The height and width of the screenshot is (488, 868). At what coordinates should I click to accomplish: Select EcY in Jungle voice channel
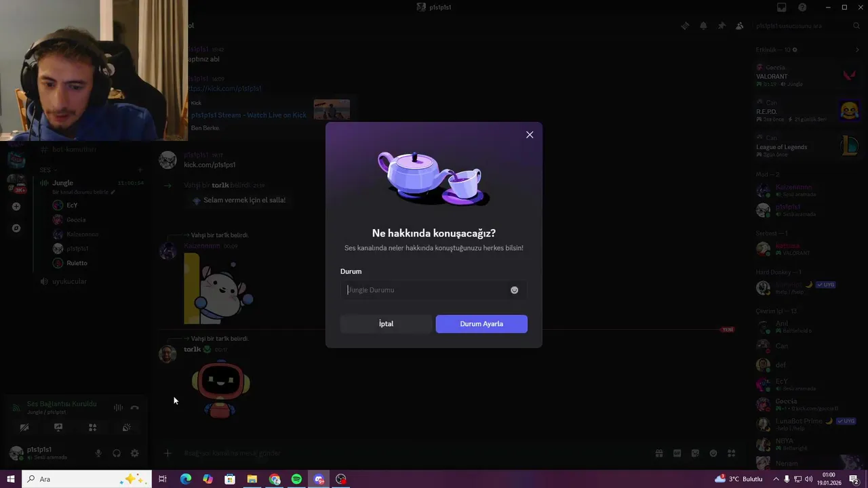[x=72, y=205]
